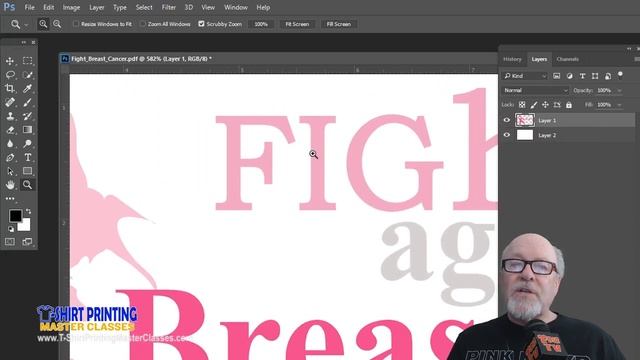Viewport: 640px width, 360px height.
Task: Collapse the right panel group
Action: point(629,49)
